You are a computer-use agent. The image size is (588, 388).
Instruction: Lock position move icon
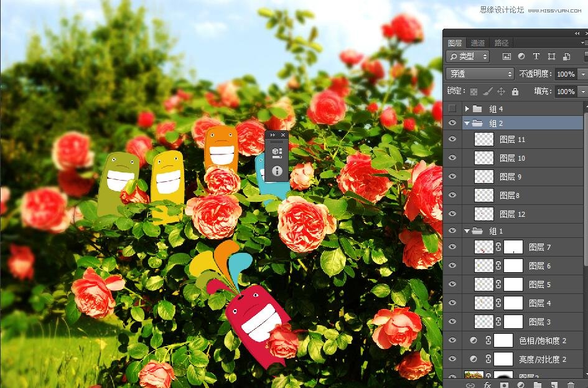coord(501,91)
